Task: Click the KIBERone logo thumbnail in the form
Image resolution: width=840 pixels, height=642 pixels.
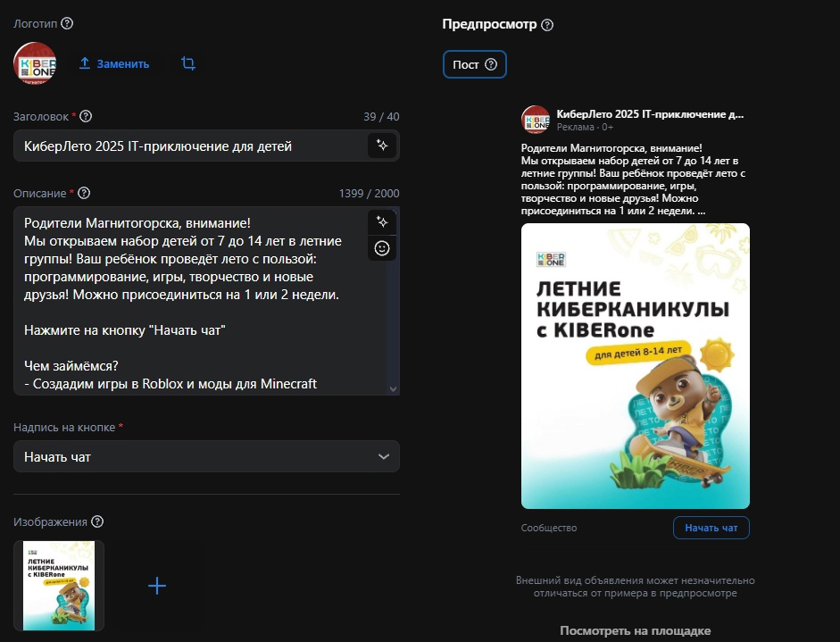Action: [x=35, y=63]
